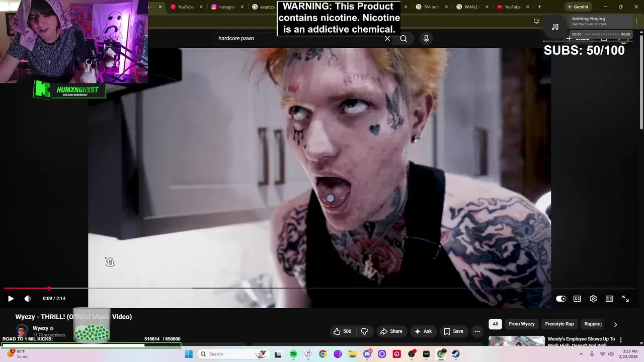Click the Ask button
644x362 pixels.
click(x=423, y=331)
